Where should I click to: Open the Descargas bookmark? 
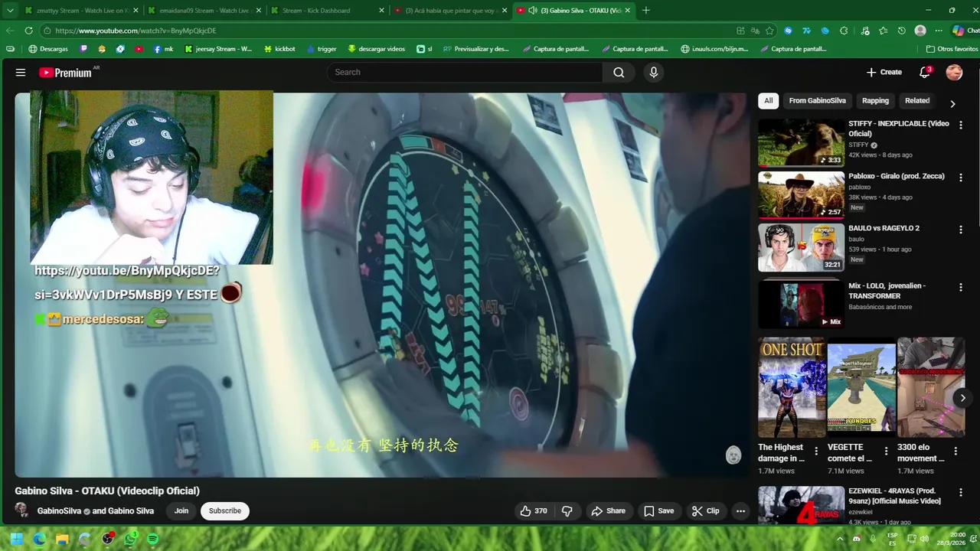[x=47, y=49]
